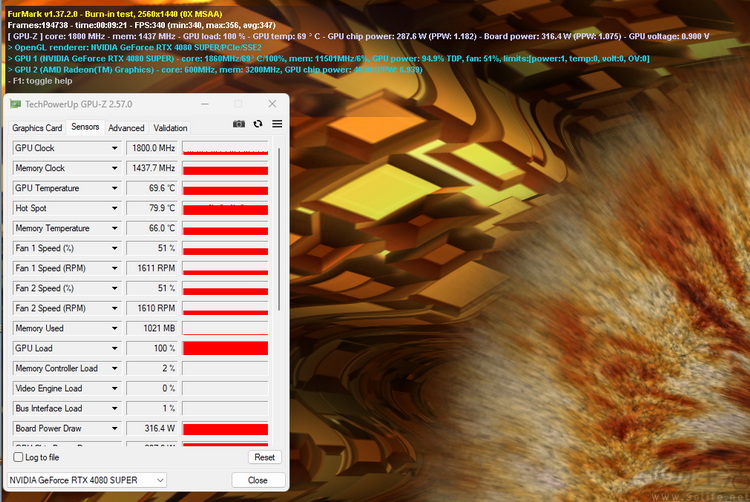
Task: Click the sensor list vertical scrollbar
Action: [x=279, y=229]
